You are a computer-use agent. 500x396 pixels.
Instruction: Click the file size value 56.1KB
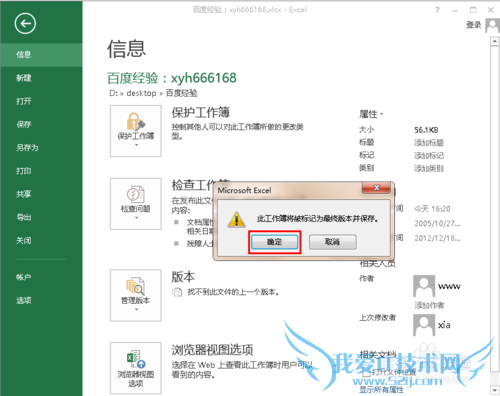click(426, 130)
